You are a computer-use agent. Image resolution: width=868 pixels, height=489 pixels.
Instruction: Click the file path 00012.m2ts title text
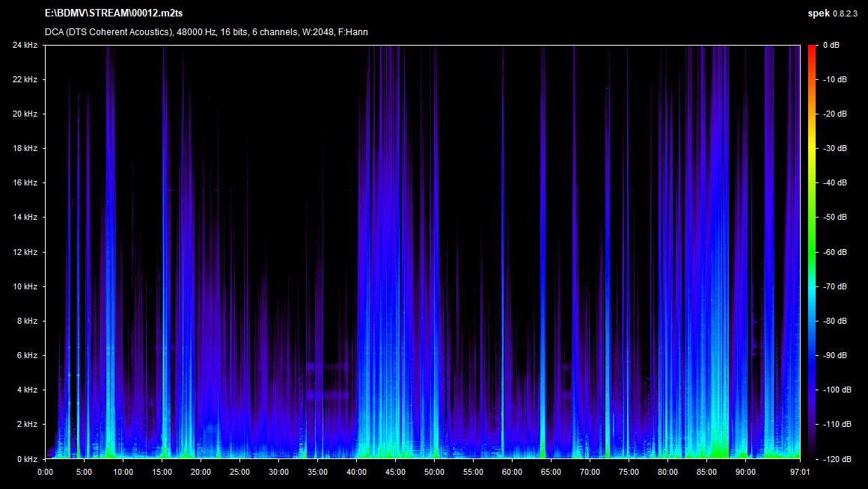point(113,13)
